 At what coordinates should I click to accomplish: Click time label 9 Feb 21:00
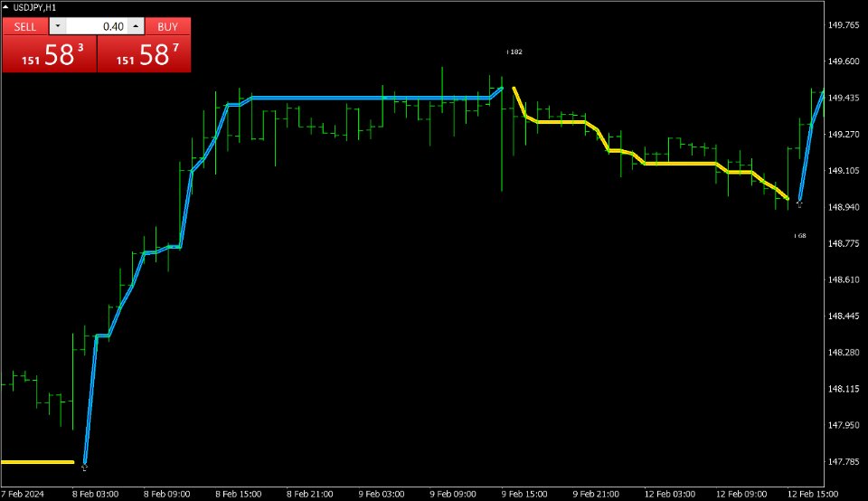596,494
